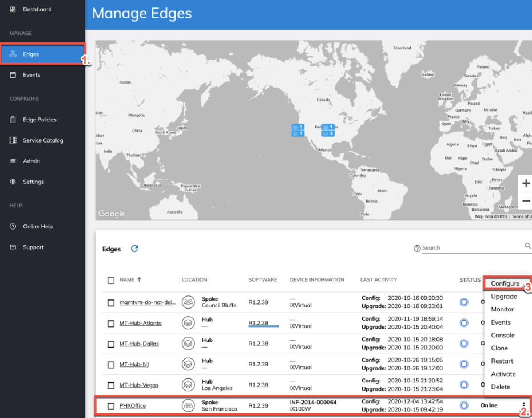Click status indicator for PHXOffice
This screenshot has width=532, height=418.
pyautogui.click(x=464, y=405)
